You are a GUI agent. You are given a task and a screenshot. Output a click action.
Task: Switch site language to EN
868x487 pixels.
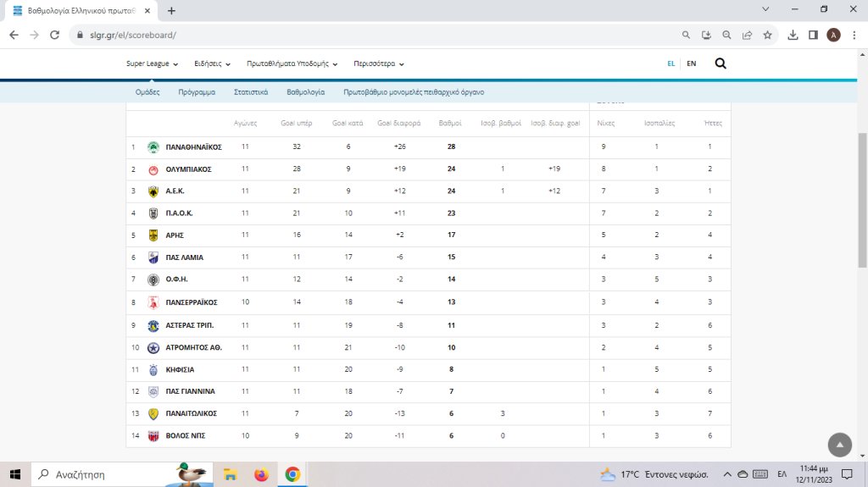[692, 64]
